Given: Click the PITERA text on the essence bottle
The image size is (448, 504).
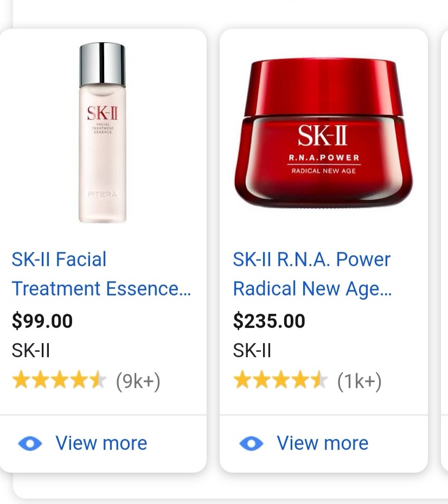Looking at the screenshot, I should coord(102,193).
